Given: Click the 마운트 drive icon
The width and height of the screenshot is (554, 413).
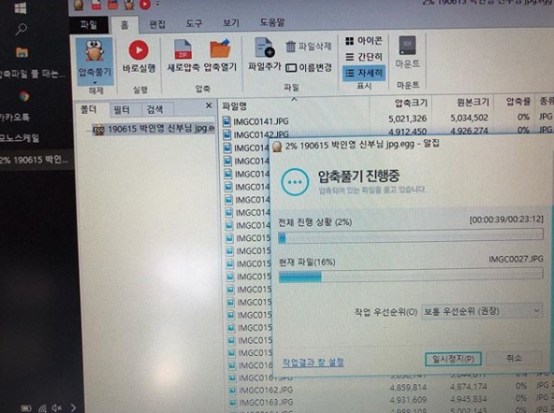Looking at the screenshot, I should pyautogui.click(x=407, y=46).
